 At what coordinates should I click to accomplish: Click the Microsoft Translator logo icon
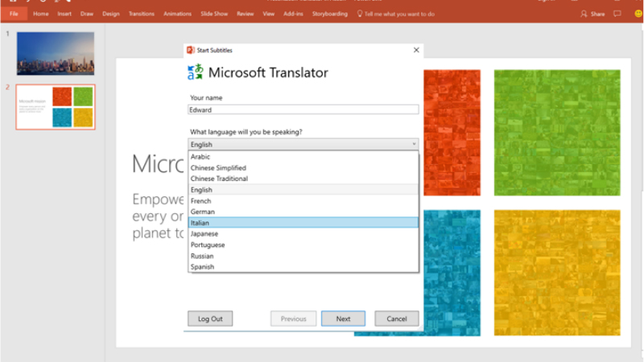tap(196, 72)
